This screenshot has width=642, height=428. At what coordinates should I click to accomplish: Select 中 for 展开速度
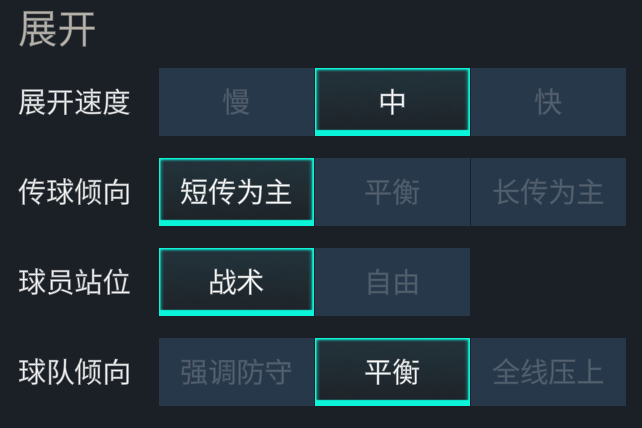(392, 102)
